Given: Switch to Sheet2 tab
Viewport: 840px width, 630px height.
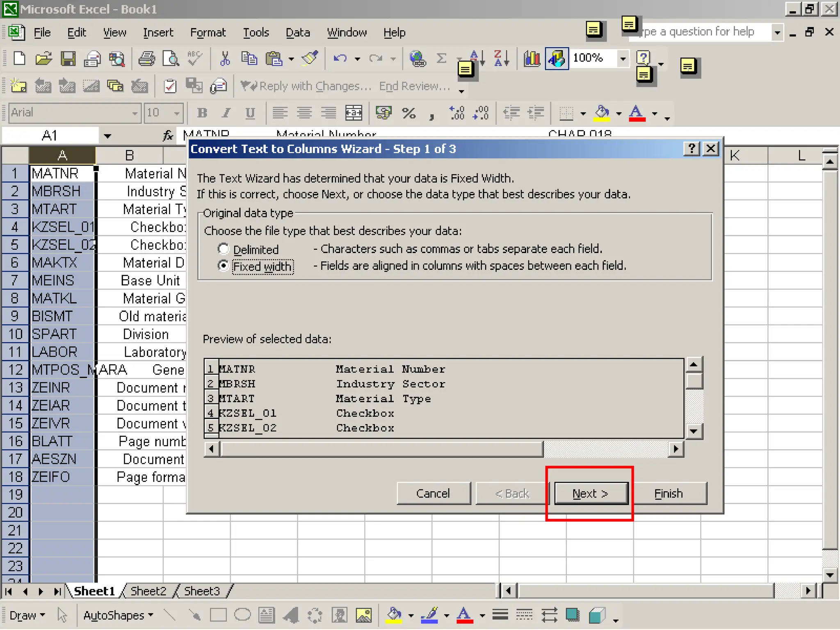Looking at the screenshot, I should (148, 591).
